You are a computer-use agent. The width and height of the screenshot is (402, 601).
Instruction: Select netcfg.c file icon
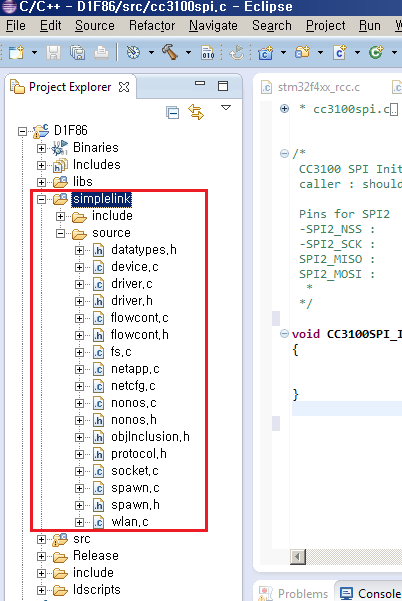[x=98, y=386]
